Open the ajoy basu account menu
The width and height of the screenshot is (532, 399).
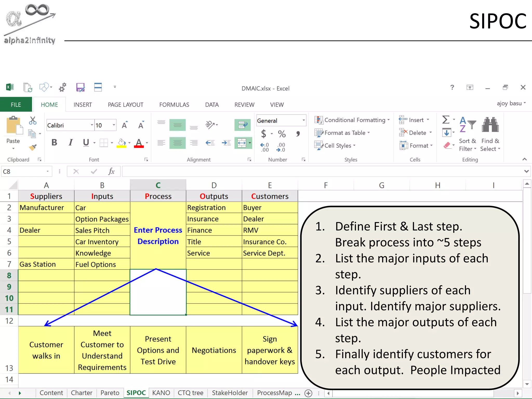(511, 103)
